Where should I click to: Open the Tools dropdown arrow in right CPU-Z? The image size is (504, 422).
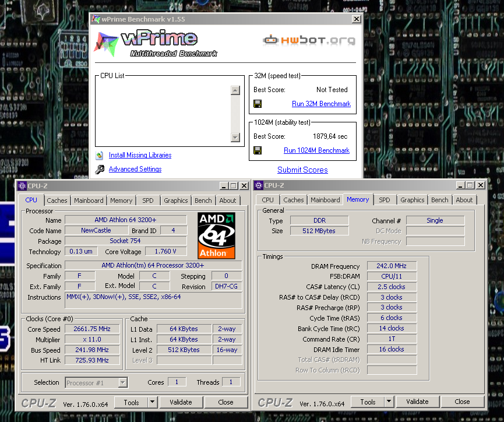click(389, 402)
